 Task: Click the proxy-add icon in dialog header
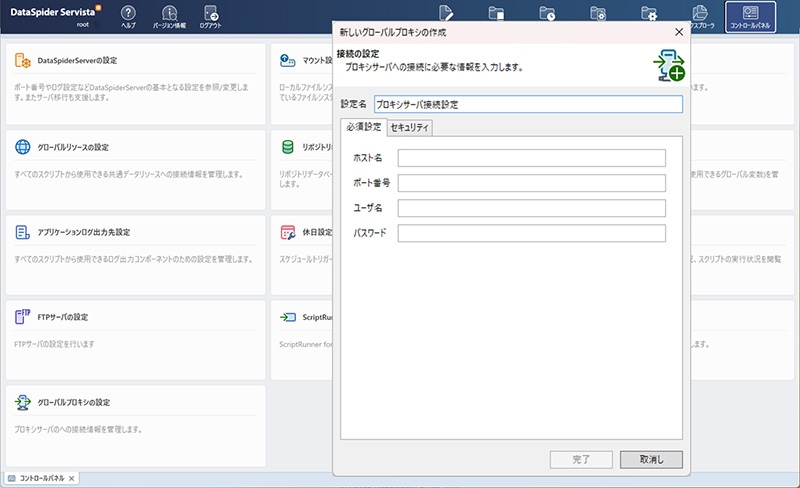pyautogui.click(x=669, y=65)
